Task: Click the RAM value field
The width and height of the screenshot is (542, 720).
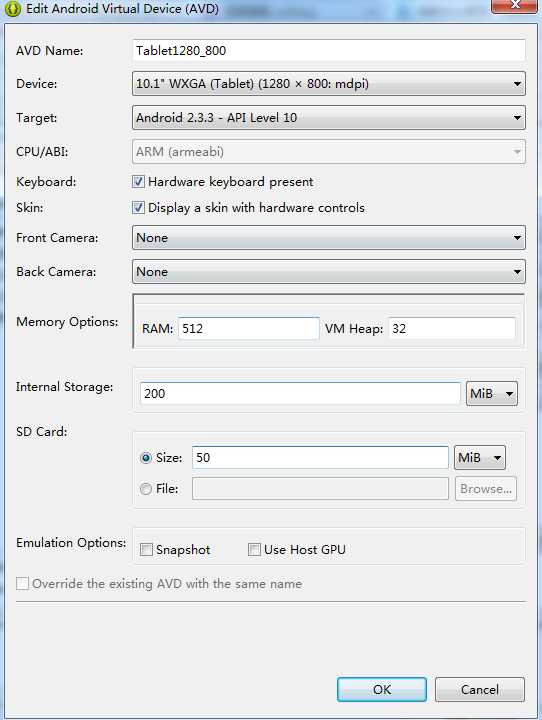Action: 248,328
